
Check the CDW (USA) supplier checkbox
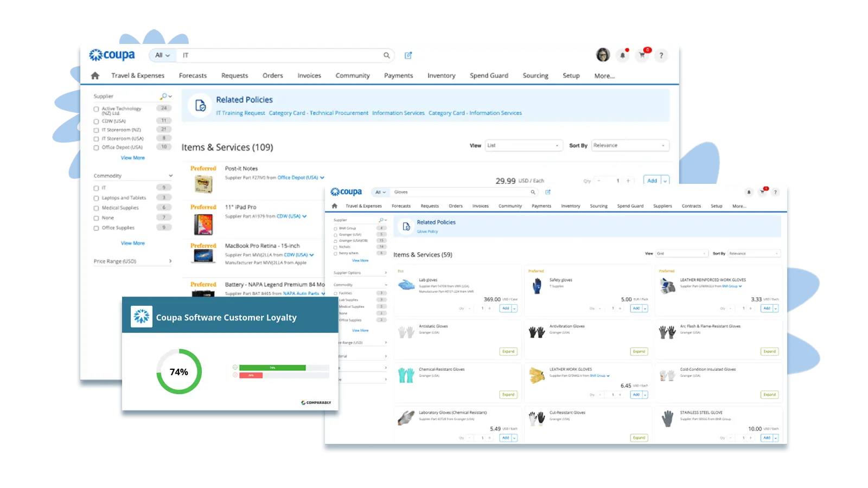[97, 121]
